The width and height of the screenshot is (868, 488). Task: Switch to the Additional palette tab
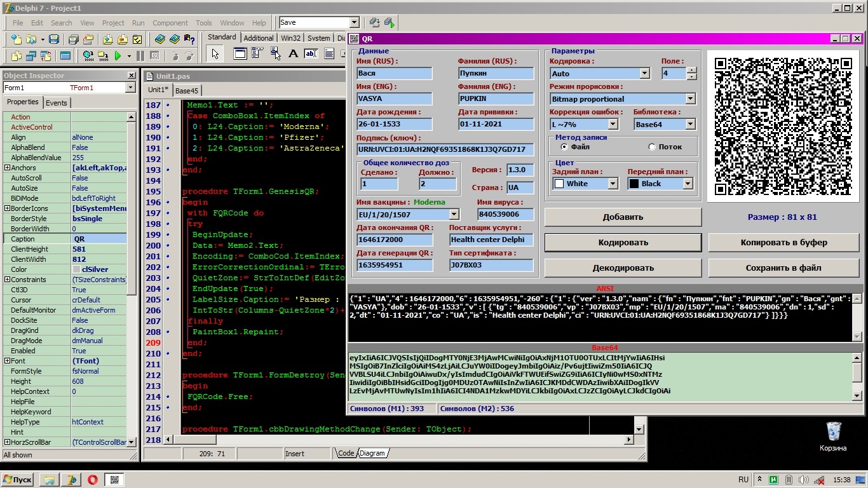tap(259, 38)
